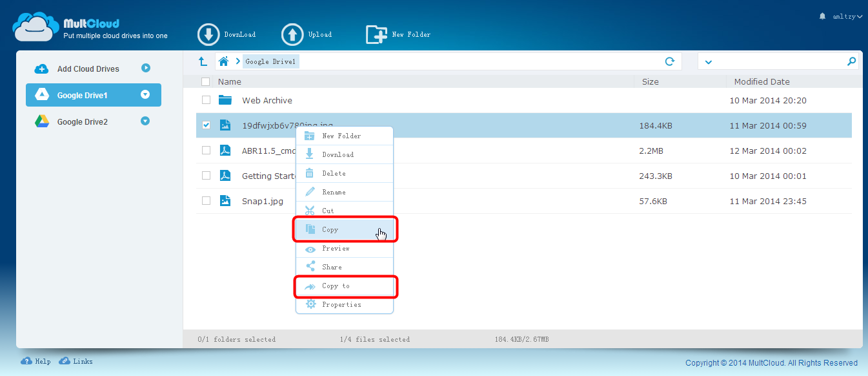868x376 pixels.
Task: Click the Help icon in footer
Action: [26, 361]
